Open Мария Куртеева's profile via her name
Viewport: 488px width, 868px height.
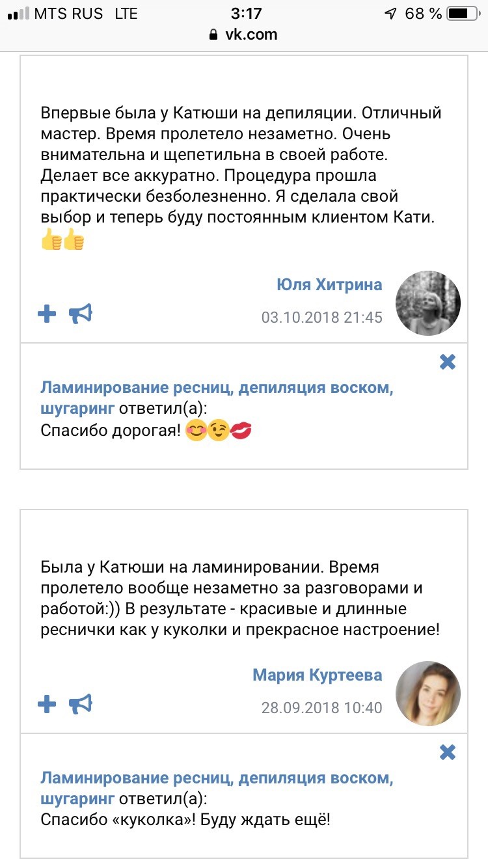(x=317, y=675)
